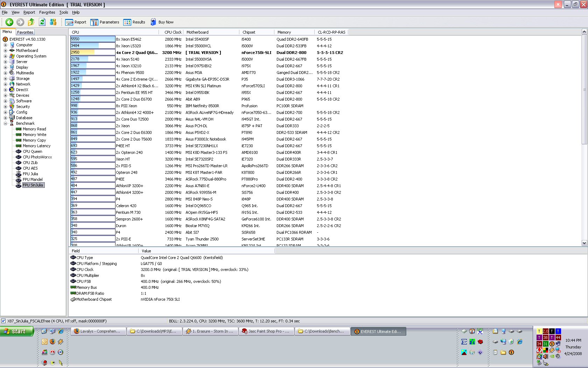Open the Report toolbar button

tap(76, 22)
